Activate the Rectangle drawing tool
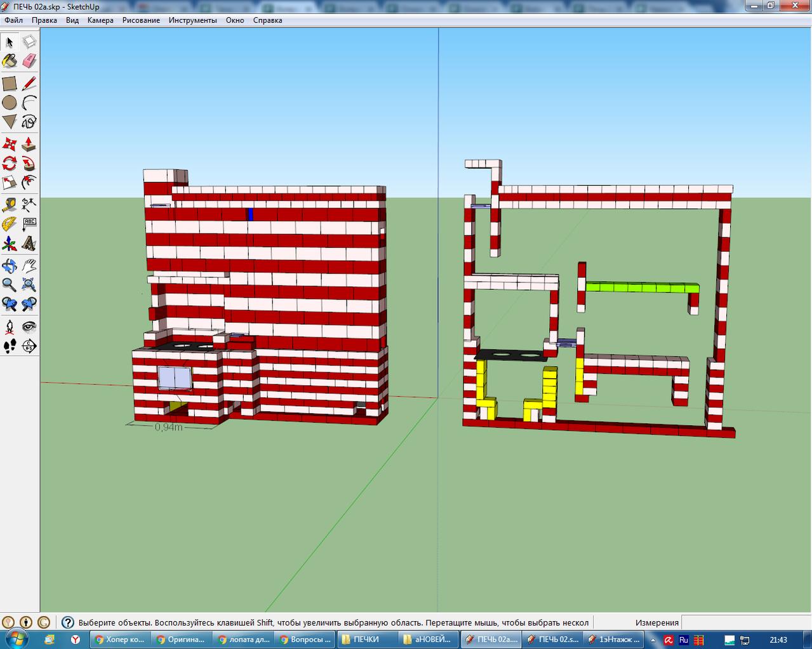Viewport: 812px width, 649px height. pyautogui.click(x=10, y=84)
